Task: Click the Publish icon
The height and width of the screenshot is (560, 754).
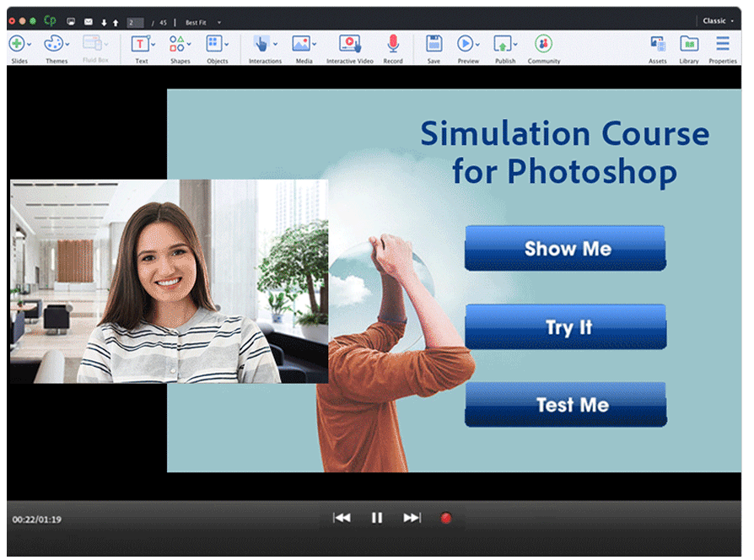Action: pos(502,44)
